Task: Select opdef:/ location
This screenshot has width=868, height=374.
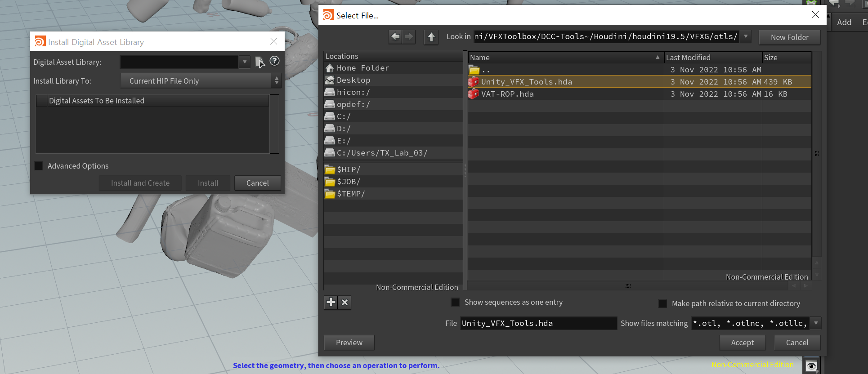Action: coord(393,104)
